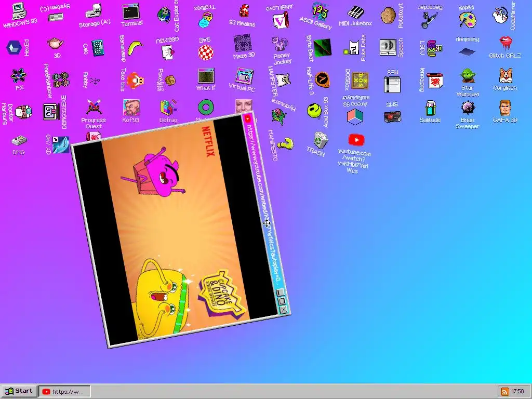Click the NETFLIX logo in the video
This screenshot has width=532, height=399.
click(x=208, y=141)
